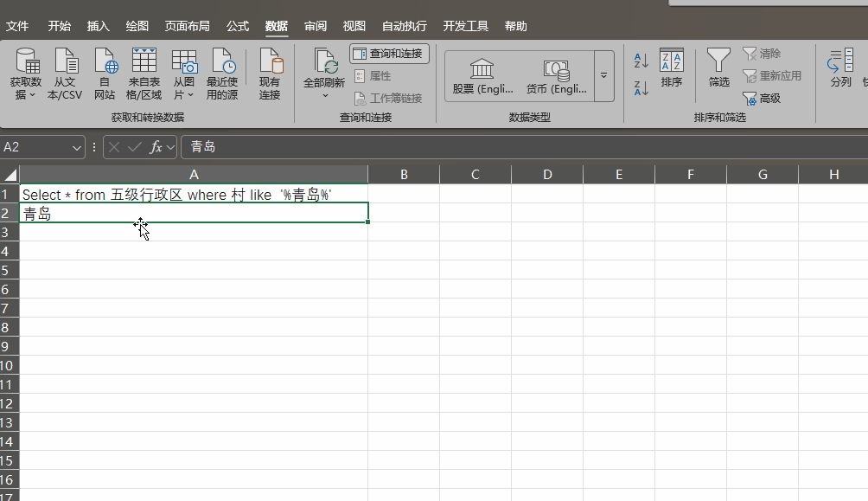Viewport: 868px width, 501px height.
Task: Select column B header
Action: [404, 175]
